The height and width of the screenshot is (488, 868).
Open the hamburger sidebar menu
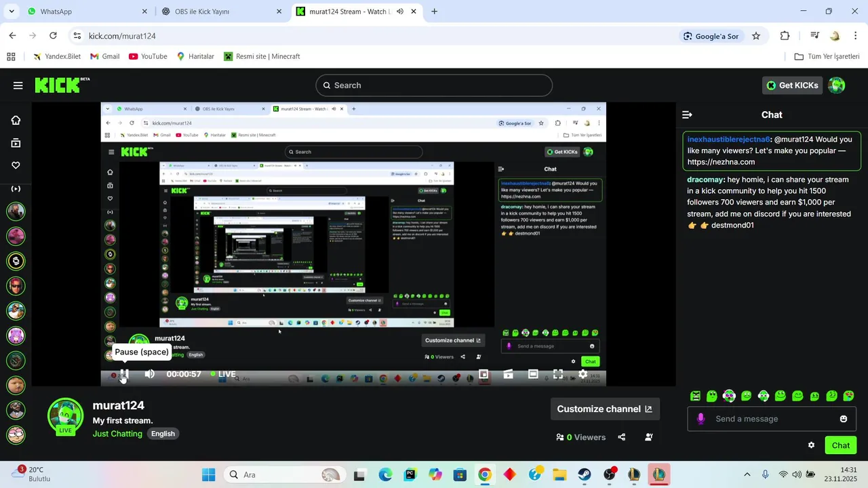[x=18, y=85]
